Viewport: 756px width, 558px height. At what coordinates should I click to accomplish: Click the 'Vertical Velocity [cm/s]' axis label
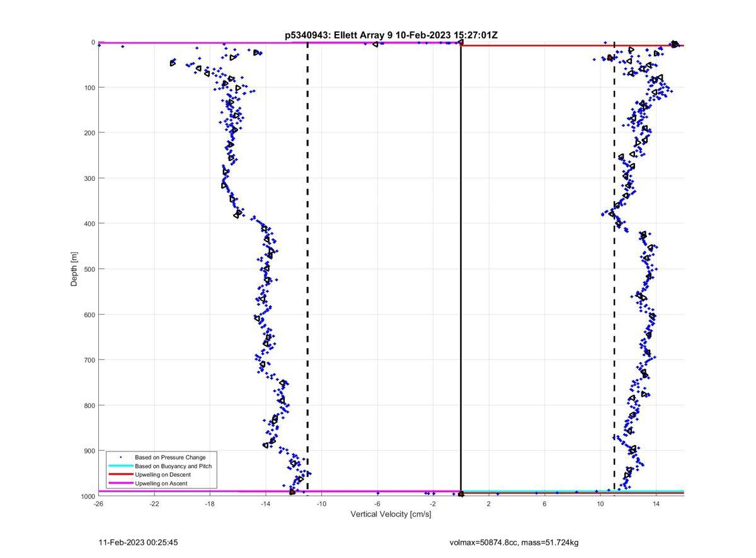pos(391,514)
